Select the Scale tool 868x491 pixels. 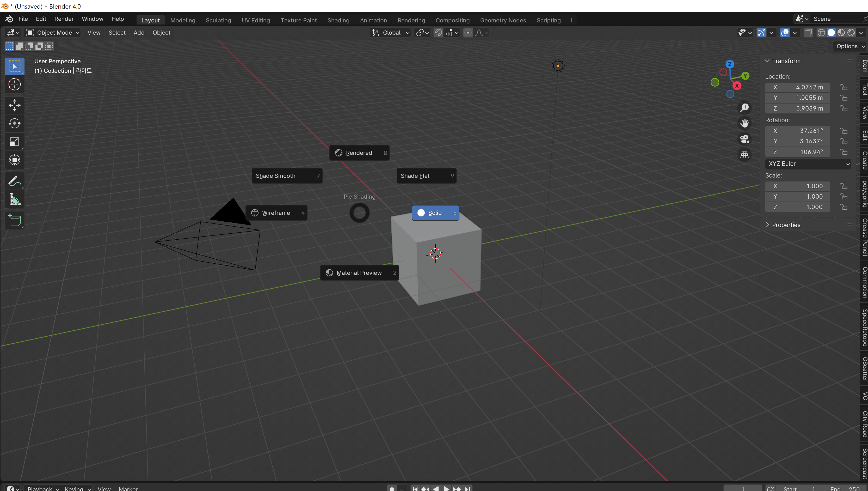[x=15, y=142]
